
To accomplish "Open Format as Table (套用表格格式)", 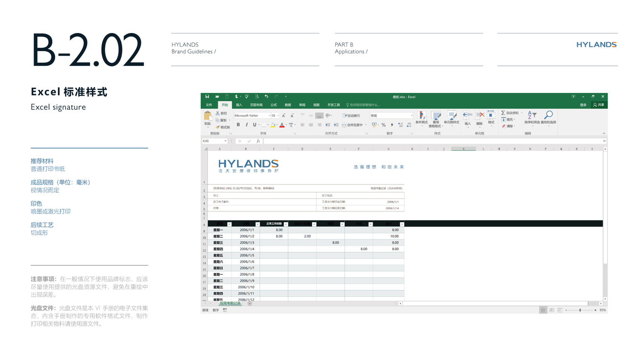I will (x=436, y=120).
